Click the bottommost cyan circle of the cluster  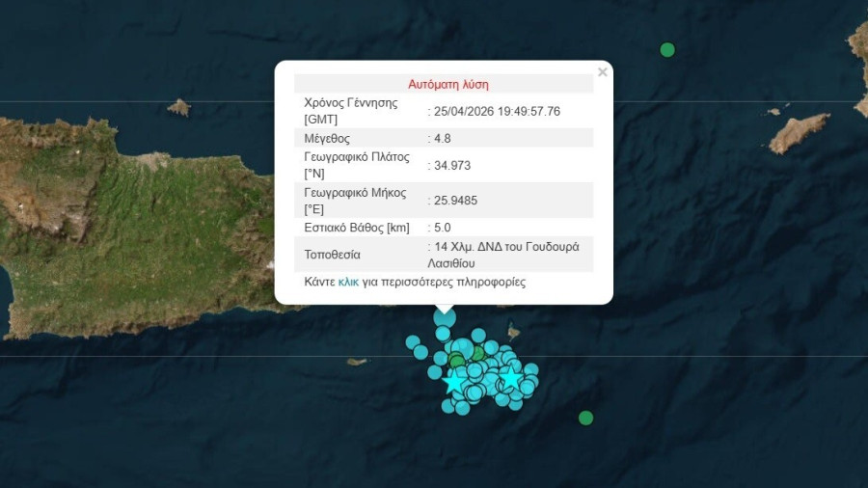coord(462,408)
